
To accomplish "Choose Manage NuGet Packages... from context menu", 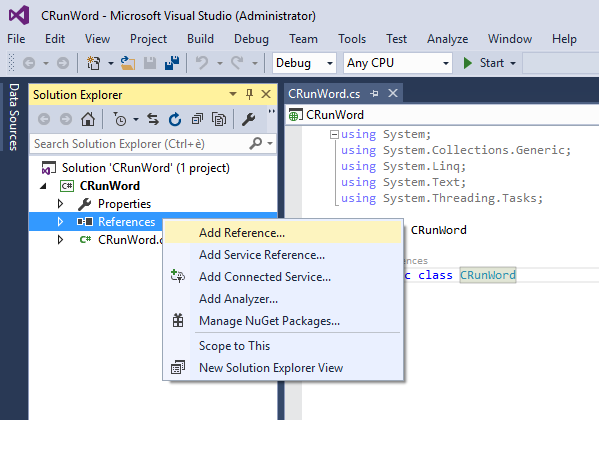I will [283, 320].
